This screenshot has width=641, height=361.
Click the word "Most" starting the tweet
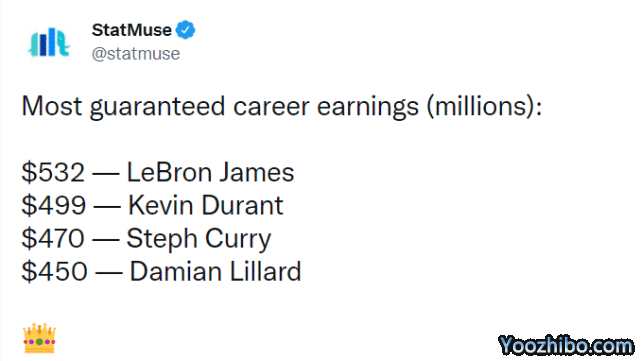(x=52, y=106)
